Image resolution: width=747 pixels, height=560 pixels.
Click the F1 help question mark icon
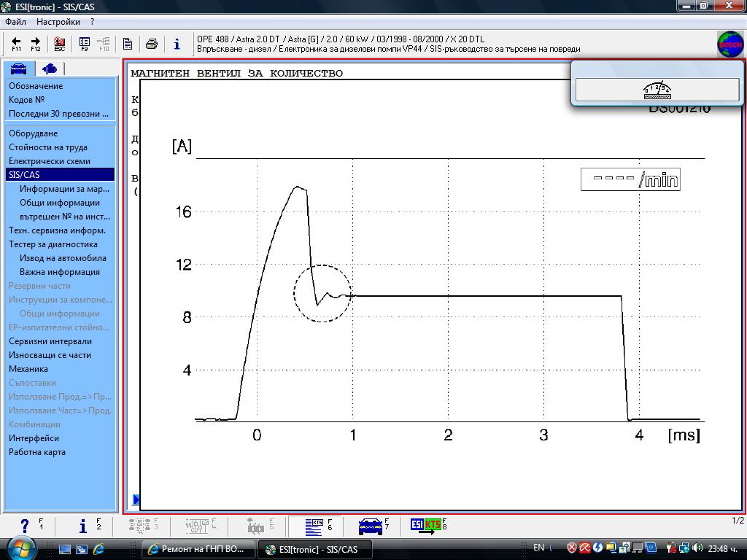point(26,526)
